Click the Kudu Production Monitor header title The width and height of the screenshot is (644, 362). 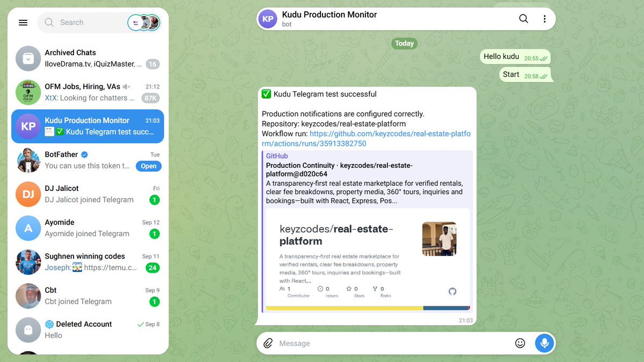pos(330,14)
